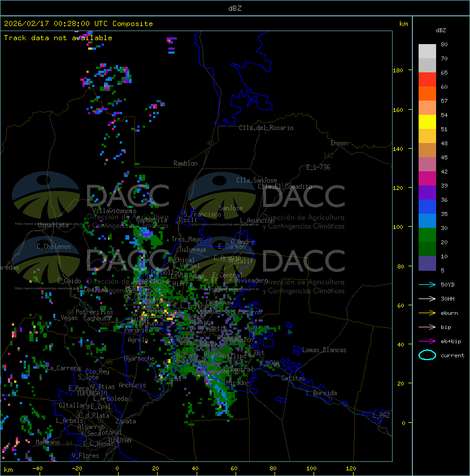Select the gray 65–70 dBZ swatch
Image resolution: width=470 pixels, height=476 pixels.
427,65
